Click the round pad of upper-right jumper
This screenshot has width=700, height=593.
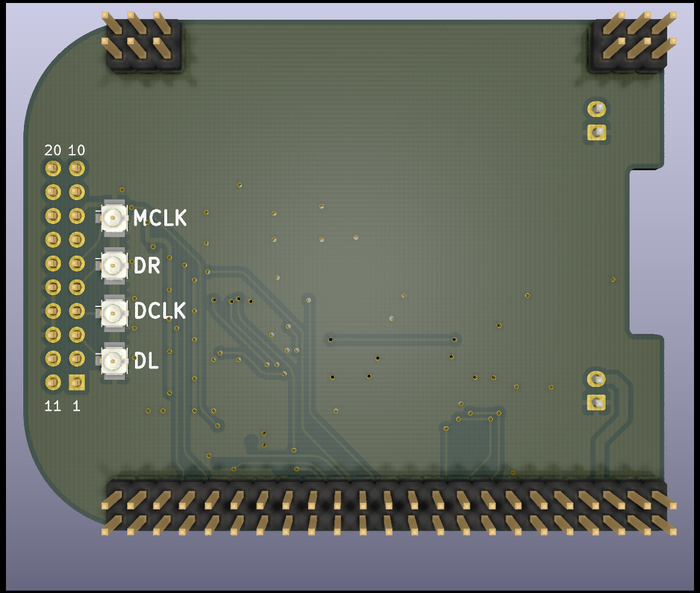pos(597,109)
